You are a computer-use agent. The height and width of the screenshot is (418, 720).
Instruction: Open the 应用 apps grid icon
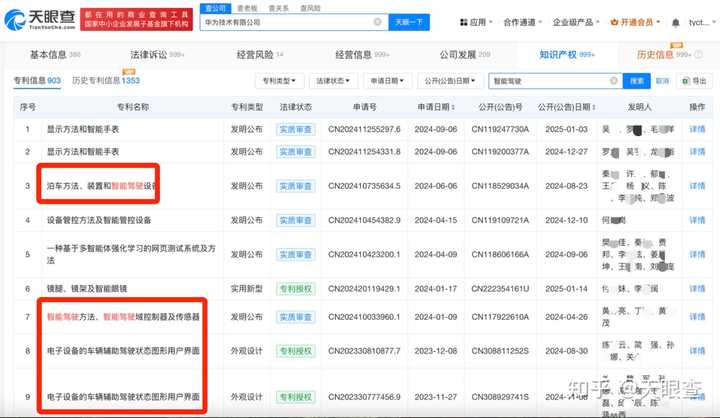pos(463,22)
